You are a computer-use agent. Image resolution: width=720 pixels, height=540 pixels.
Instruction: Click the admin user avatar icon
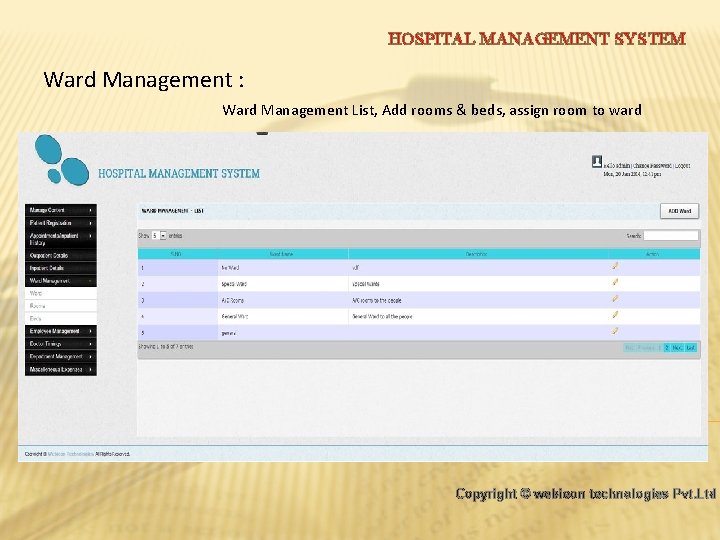[x=596, y=161]
